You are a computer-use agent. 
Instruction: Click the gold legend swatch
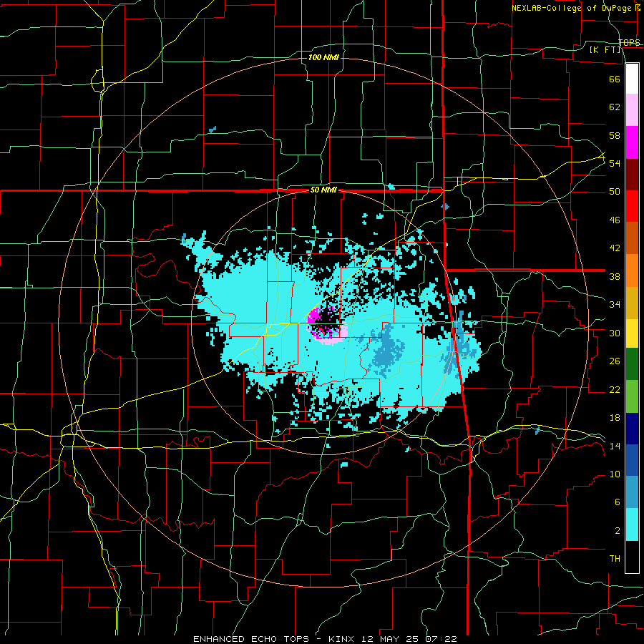click(x=632, y=302)
